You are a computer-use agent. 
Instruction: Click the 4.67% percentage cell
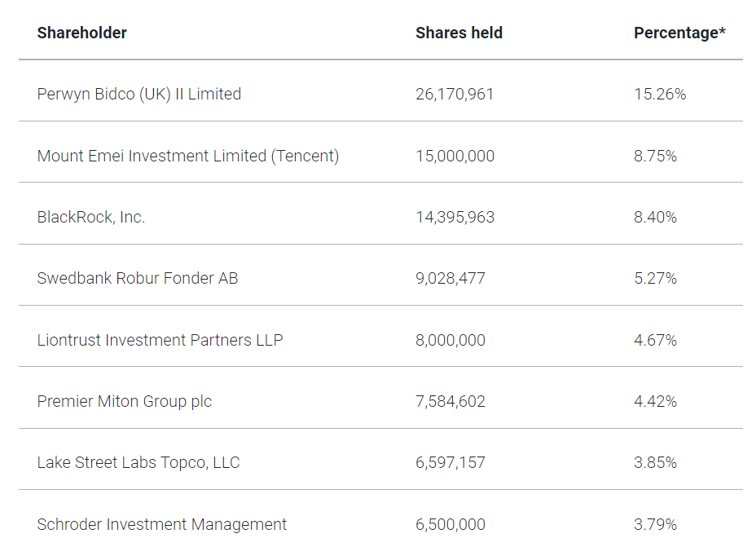click(x=655, y=340)
